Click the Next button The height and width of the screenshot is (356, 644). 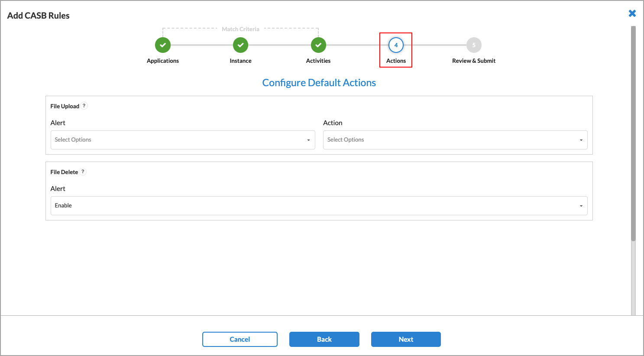click(x=405, y=339)
